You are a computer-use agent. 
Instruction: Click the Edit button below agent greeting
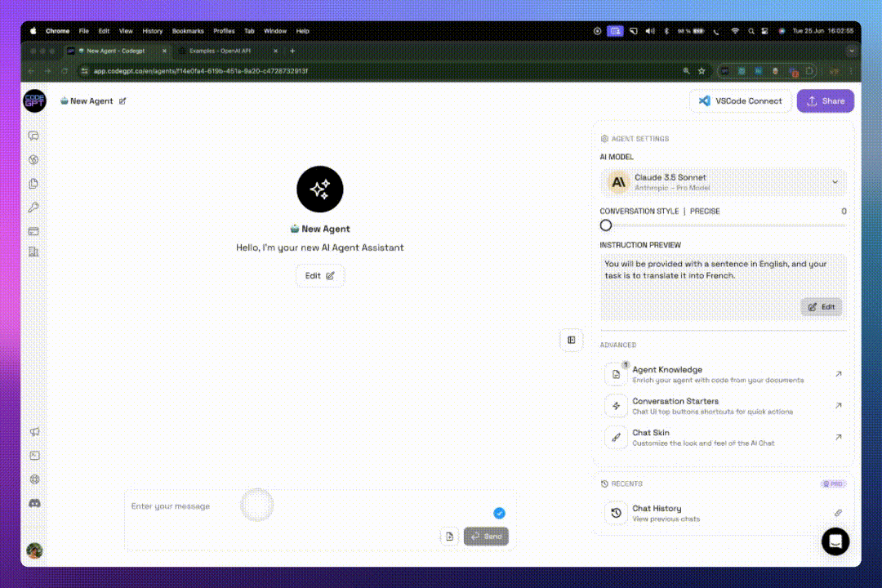pos(319,276)
